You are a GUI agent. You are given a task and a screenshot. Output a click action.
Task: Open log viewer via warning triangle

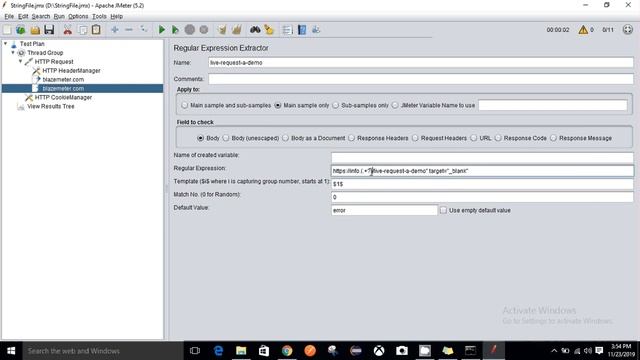pos(583,30)
